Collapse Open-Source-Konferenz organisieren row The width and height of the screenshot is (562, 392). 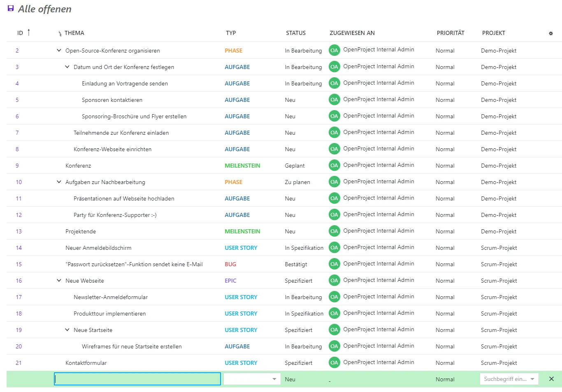[59, 51]
